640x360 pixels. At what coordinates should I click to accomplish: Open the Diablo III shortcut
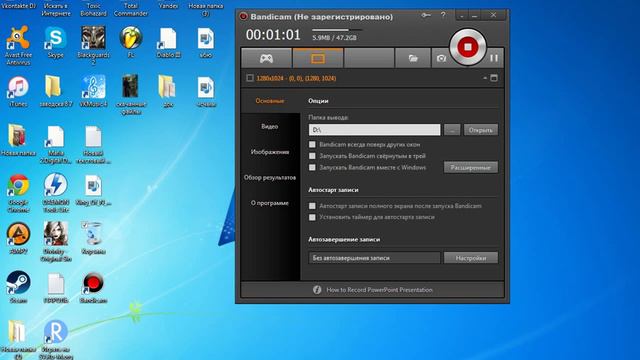coord(168,42)
